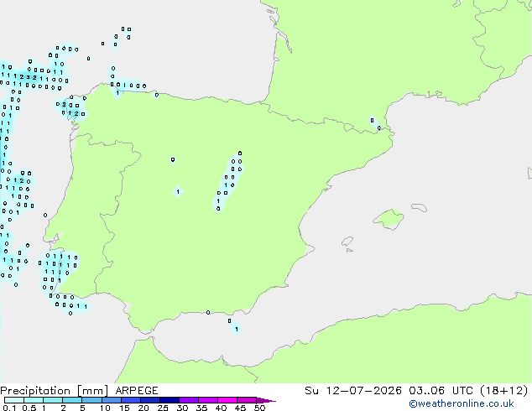This screenshot has height=411, width=532.
Task: Click the weatheronline.co.uk copyright link
Action: click(462, 403)
